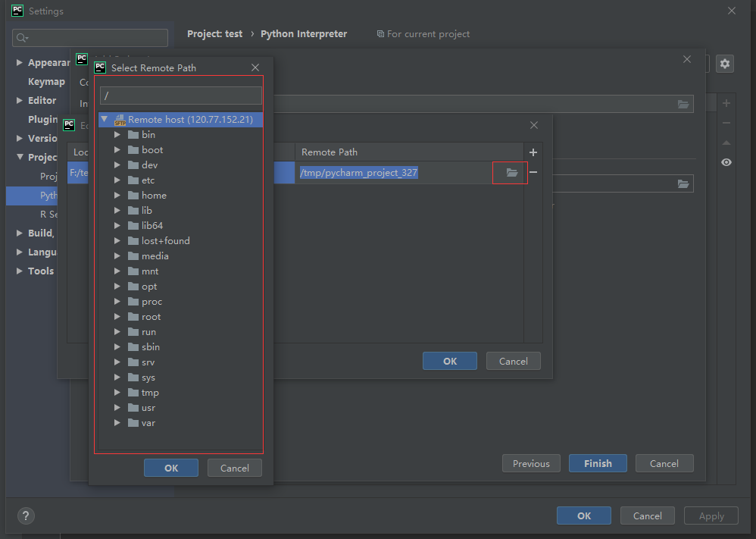Click Cancel in the Settings window

click(647, 515)
